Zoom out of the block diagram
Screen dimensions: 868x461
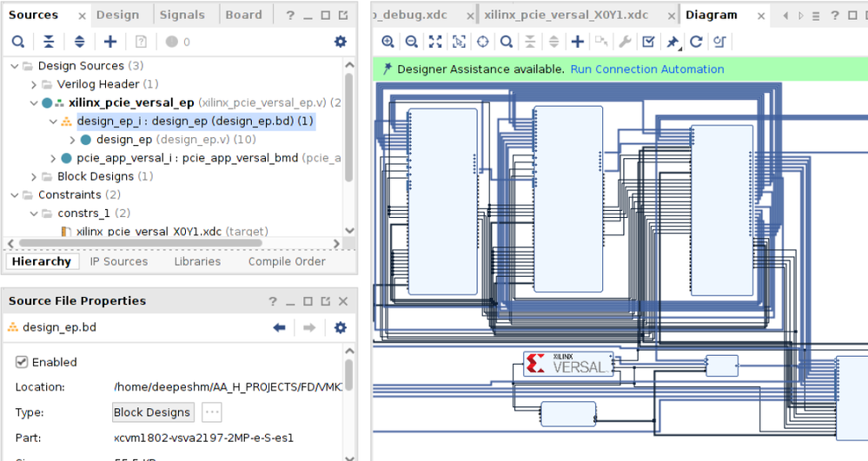pos(411,42)
